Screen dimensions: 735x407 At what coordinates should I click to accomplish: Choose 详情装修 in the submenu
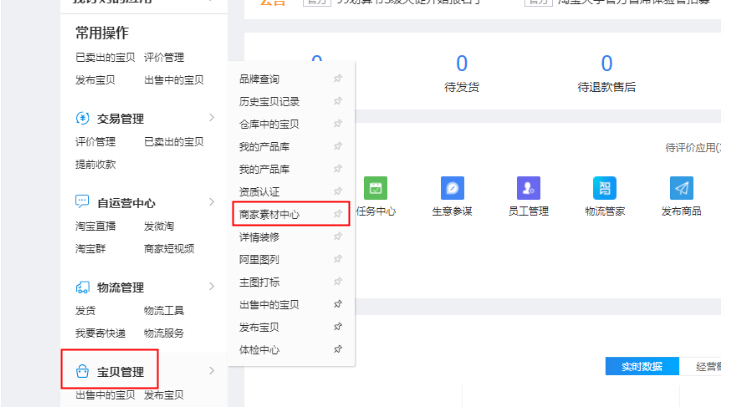pos(258,237)
